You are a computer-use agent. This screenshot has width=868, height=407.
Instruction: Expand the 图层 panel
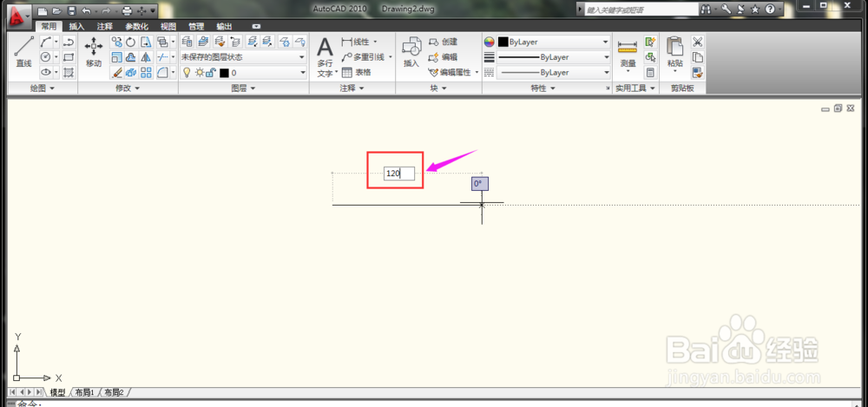tap(244, 88)
